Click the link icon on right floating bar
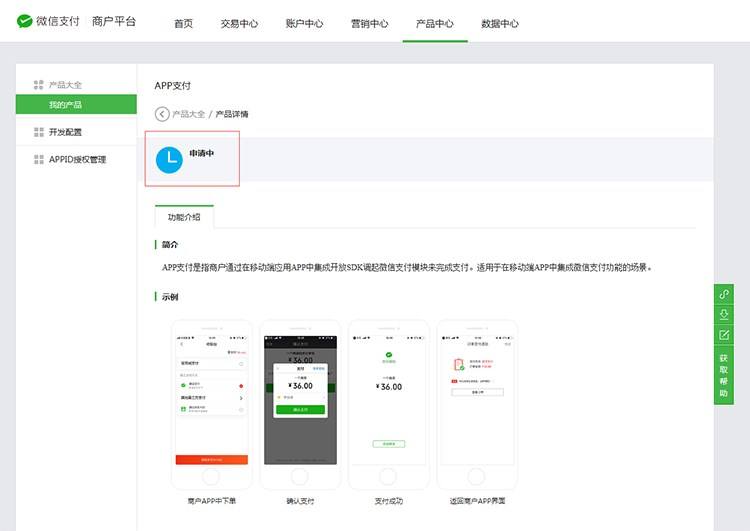Screen dimensions: 750x531 coord(724,294)
